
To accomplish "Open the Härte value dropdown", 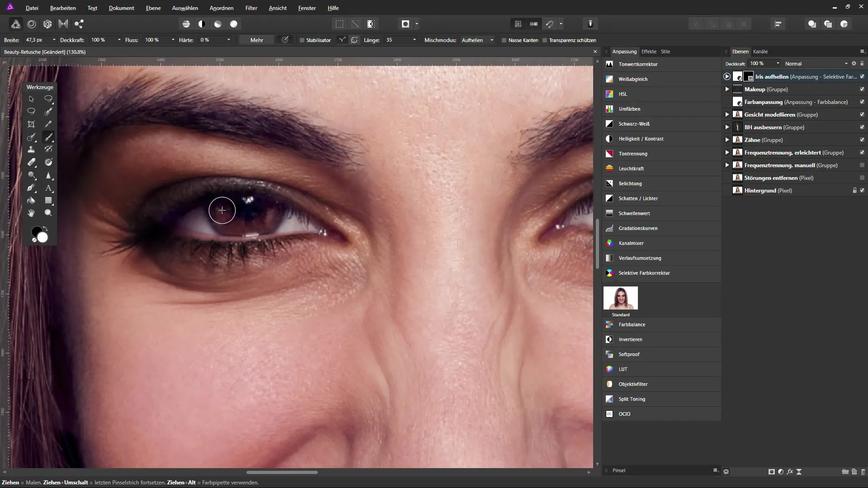I will [x=229, y=40].
